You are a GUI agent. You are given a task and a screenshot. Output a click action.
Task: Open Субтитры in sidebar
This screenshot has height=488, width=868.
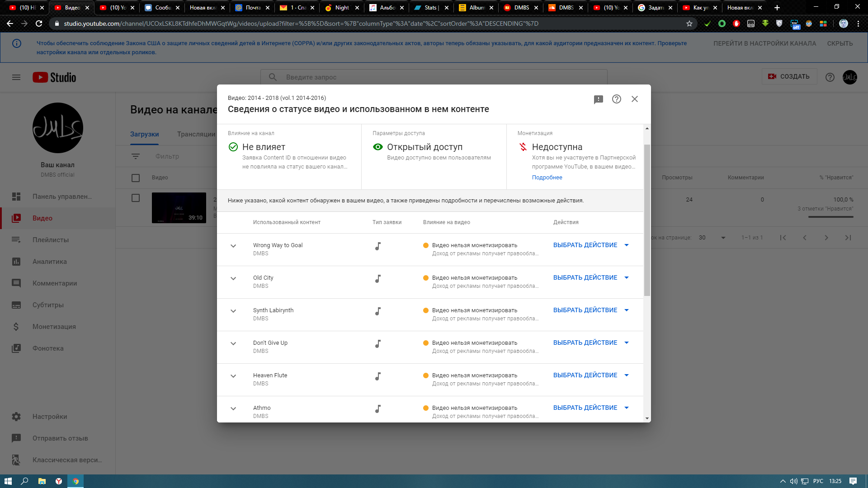[x=58, y=305]
